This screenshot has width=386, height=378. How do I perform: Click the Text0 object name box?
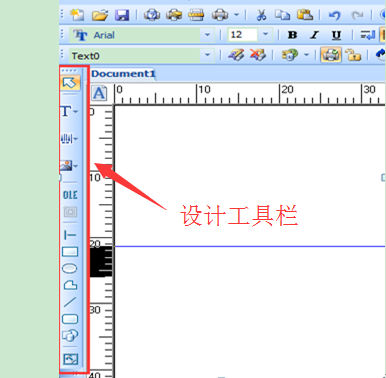(x=135, y=55)
